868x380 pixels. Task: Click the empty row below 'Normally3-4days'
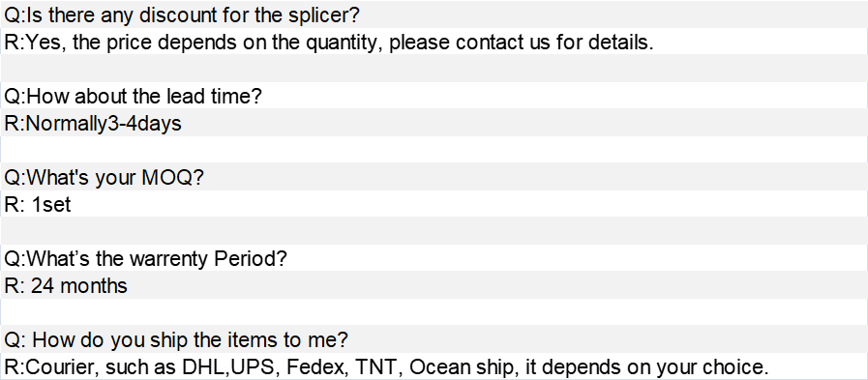pos(434,150)
